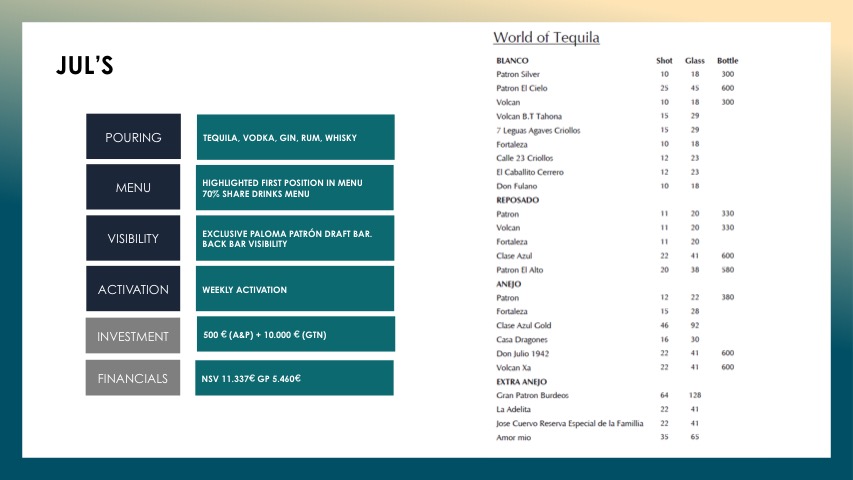Select the Highlighted First Position in Menu box
The image size is (853, 480).
tap(295, 187)
